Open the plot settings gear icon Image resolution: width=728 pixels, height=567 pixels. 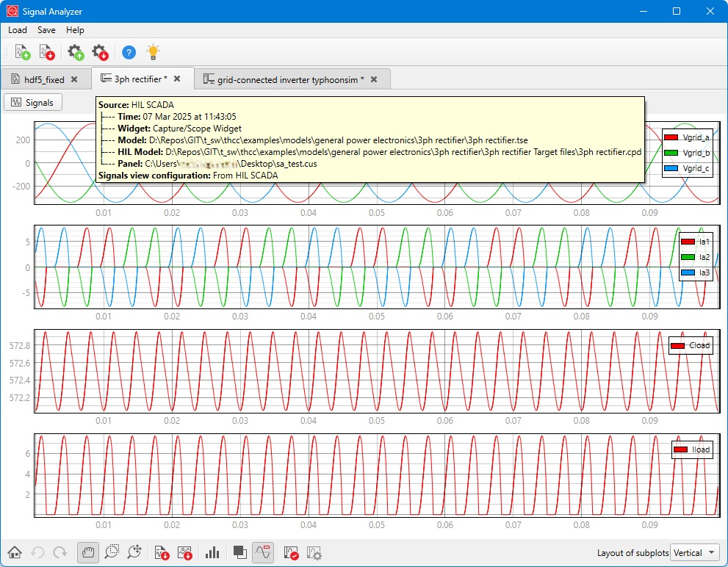click(x=314, y=552)
